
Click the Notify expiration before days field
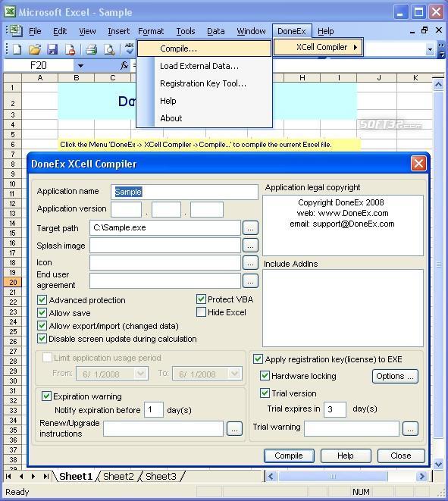click(x=154, y=409)
